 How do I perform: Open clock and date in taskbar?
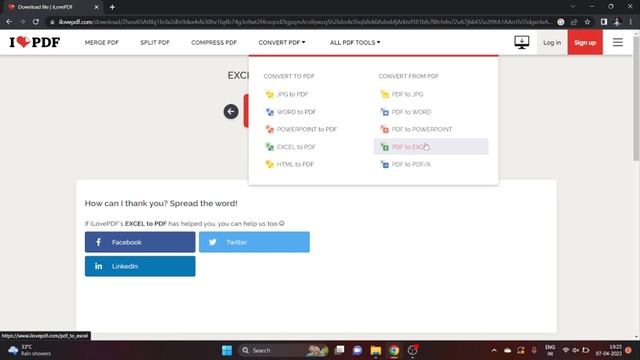click(609, 350)
